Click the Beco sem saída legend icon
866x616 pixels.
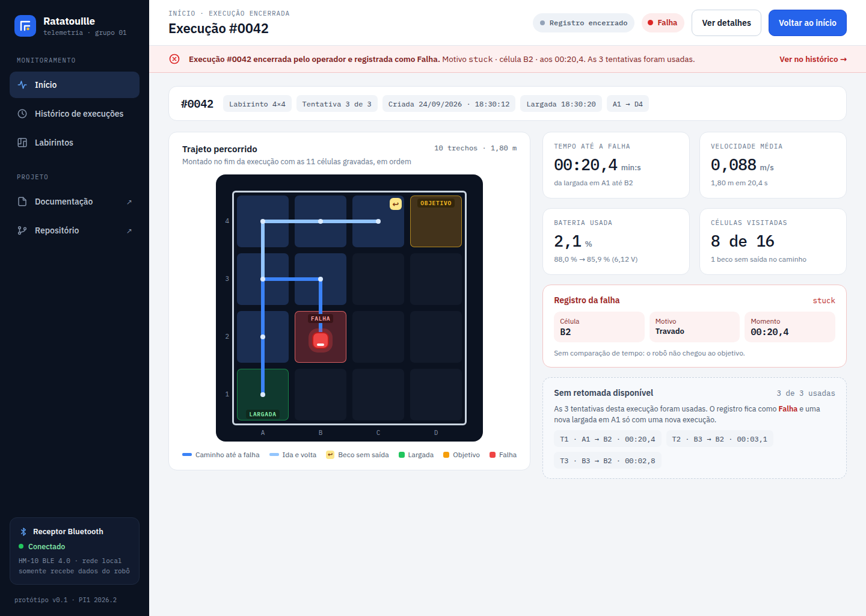point(330,455)
